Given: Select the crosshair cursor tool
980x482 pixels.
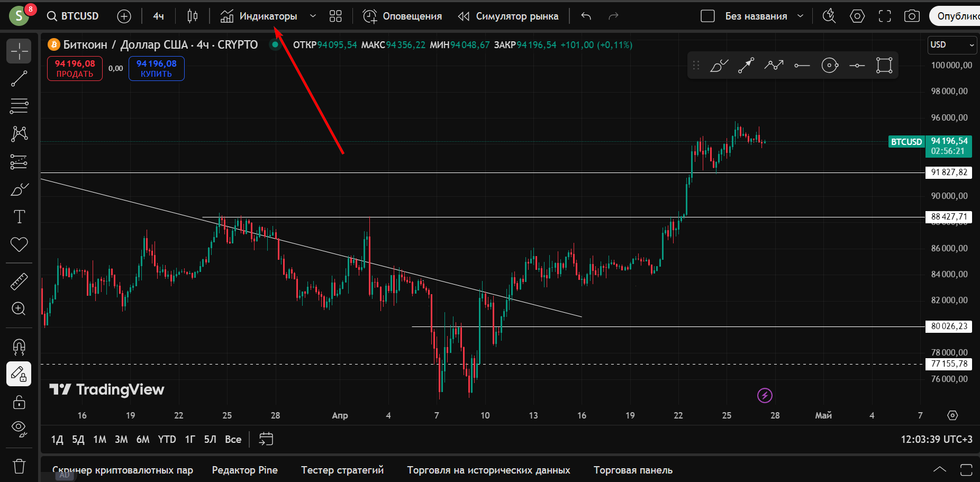Looking at the screenshot, I should 19,51.
